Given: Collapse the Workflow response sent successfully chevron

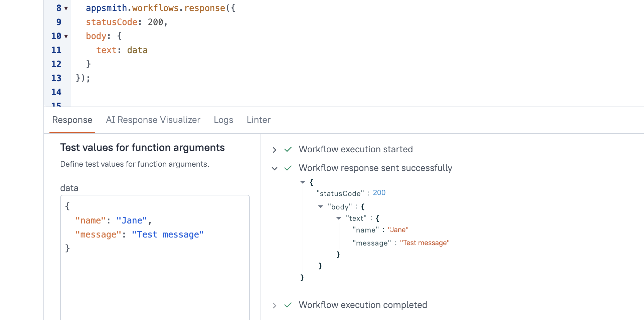Looking at the screenshot, I should click(274, 169).
